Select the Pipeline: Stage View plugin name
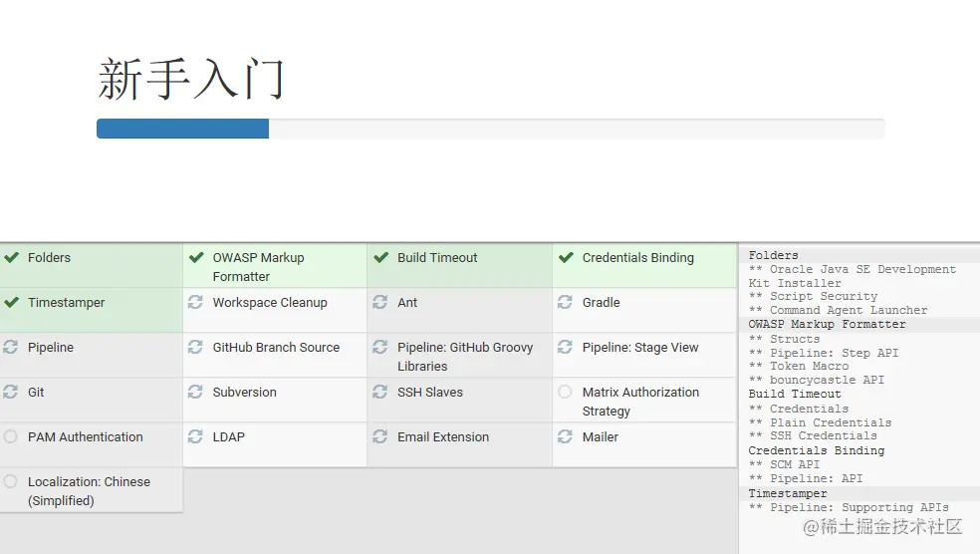Viewport: 980px width, 554px height. (x=640, y=347)
